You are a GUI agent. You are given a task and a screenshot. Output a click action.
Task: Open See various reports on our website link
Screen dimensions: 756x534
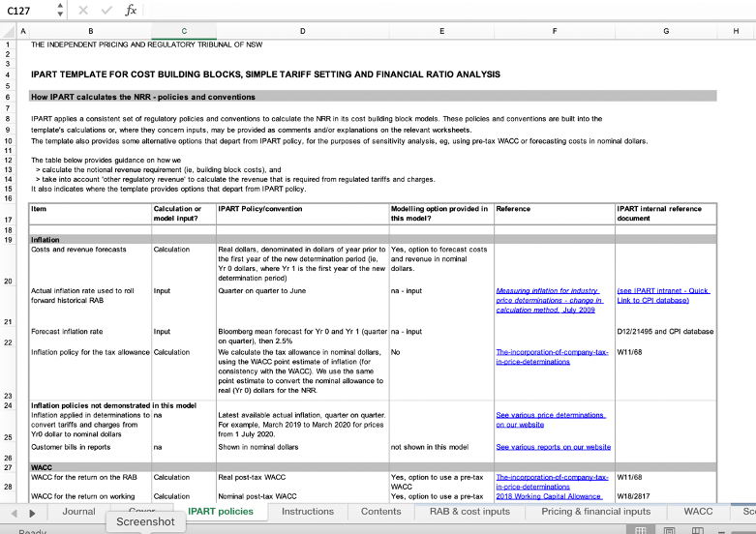553,447
